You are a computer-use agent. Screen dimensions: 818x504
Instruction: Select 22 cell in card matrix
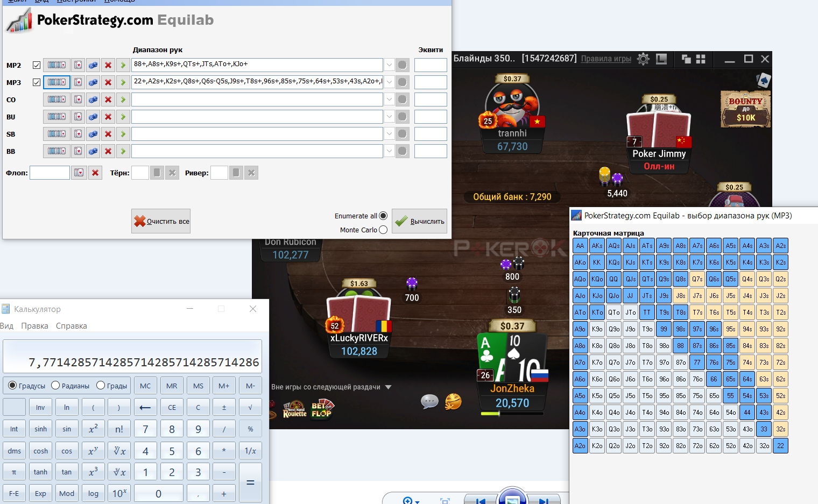point(781,446)
